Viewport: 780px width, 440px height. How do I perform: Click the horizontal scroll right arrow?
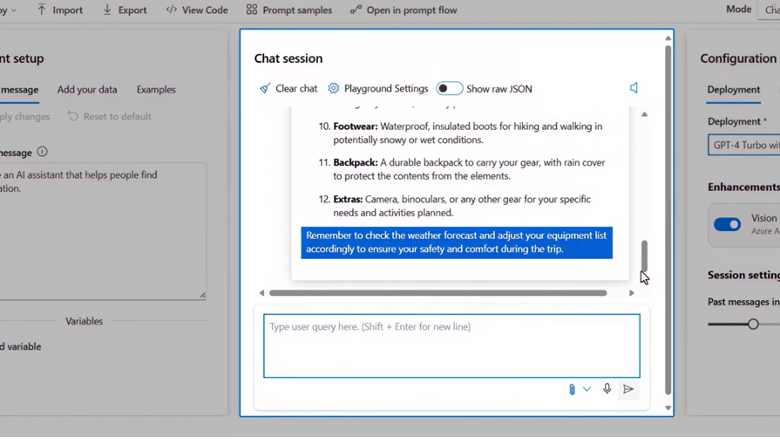(631, 293)
